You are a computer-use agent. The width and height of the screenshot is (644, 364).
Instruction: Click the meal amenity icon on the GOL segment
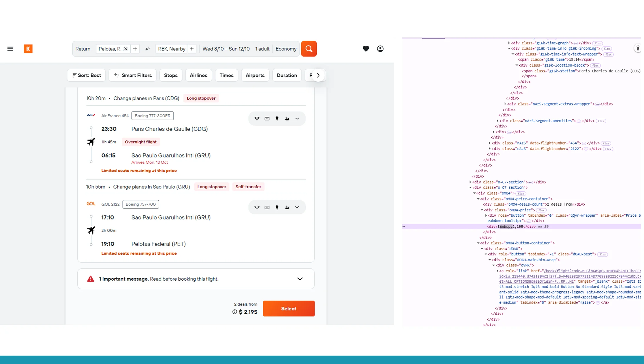click(x=287, y=207)
